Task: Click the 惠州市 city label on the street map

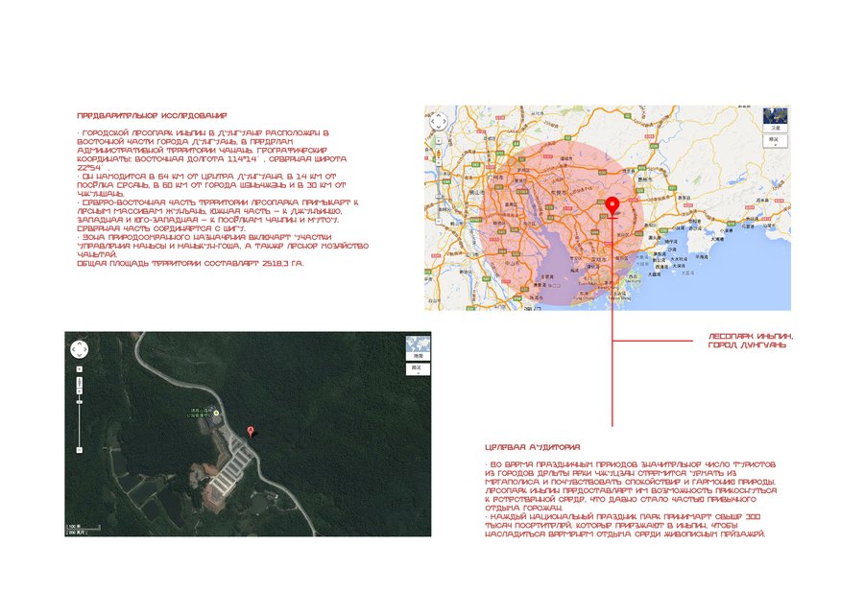Action: [645, 179]
